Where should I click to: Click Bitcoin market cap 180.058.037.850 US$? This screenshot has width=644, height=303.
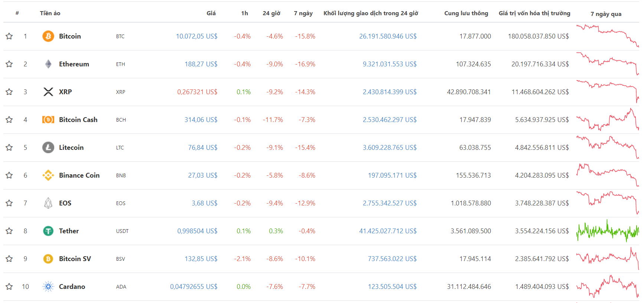(x=539, y=36)
